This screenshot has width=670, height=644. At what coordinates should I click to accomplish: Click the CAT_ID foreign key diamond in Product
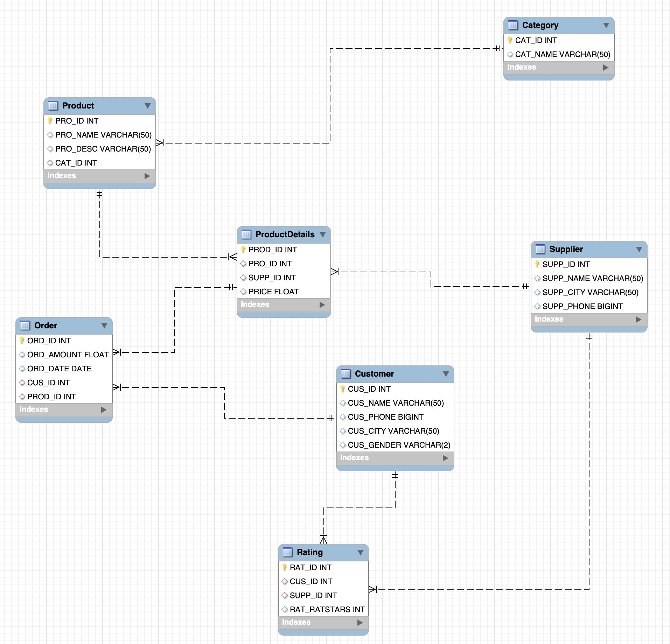point(50,163)
